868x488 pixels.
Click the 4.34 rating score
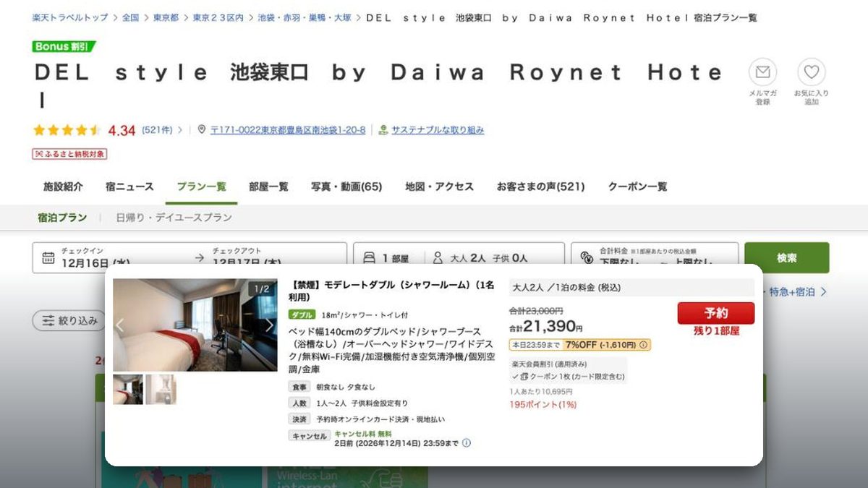pos(122,130)
